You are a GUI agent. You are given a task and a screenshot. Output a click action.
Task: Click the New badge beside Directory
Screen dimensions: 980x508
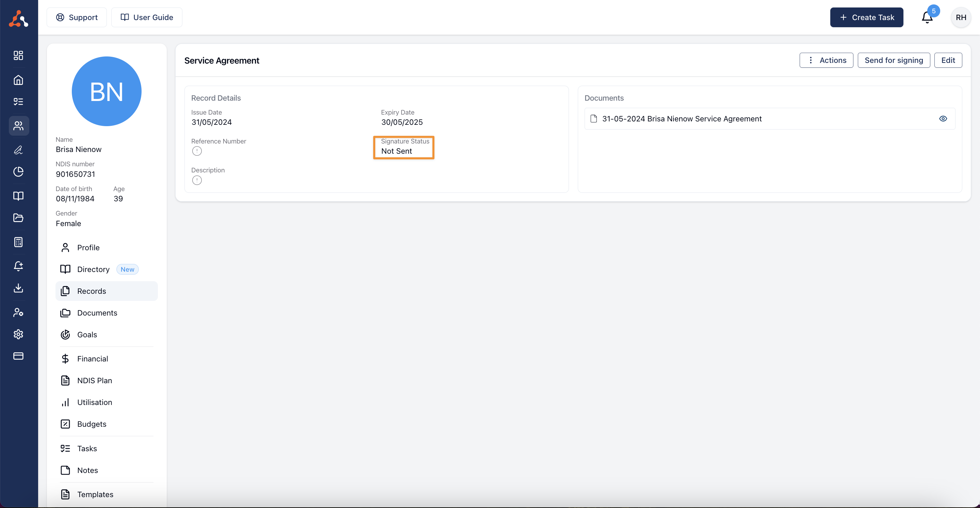point(128,269)
